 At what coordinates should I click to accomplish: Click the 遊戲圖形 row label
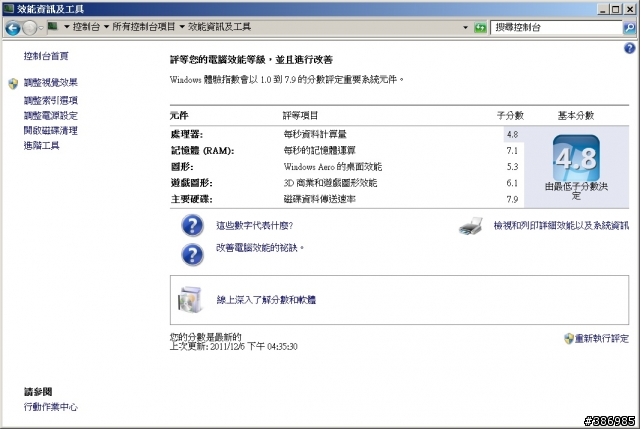[191, 183]
